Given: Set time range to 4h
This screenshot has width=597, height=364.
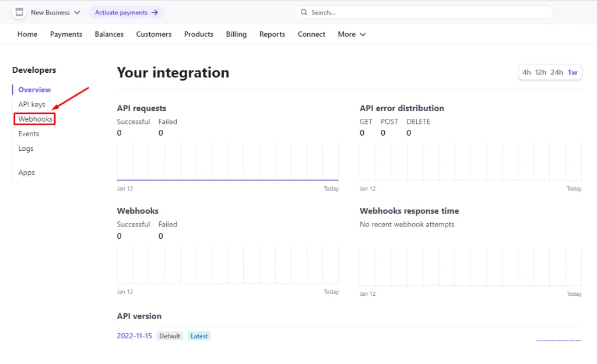Looking at the screenshot, I should pos(526,72).
